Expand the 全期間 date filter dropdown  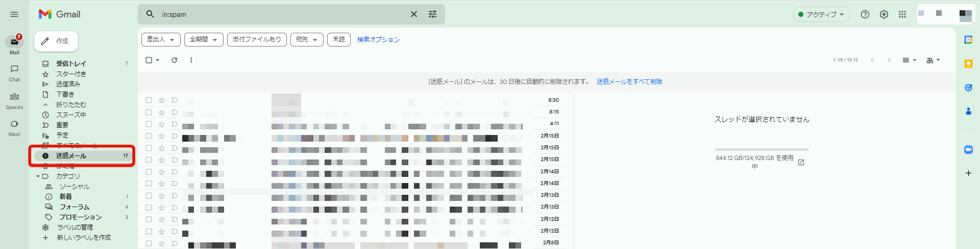[x=204, y=39]
